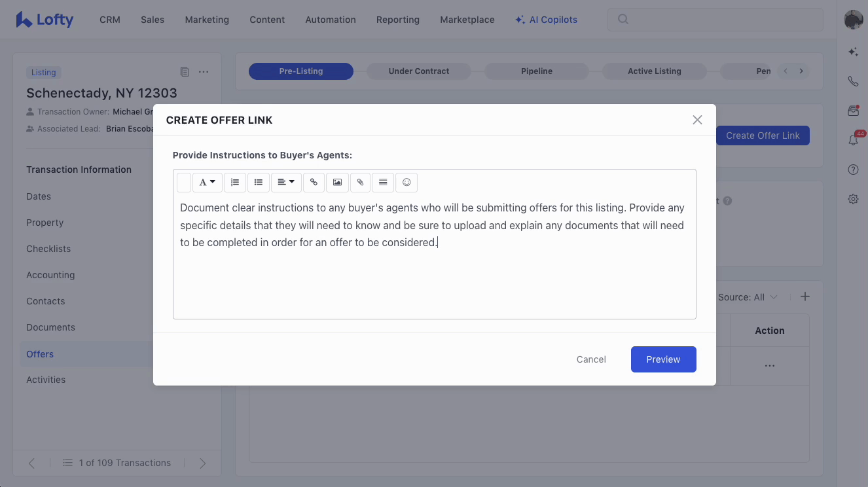The image size is (868, 487).
Task: Open the Reporting menu
Action: [x=397, y=20]
